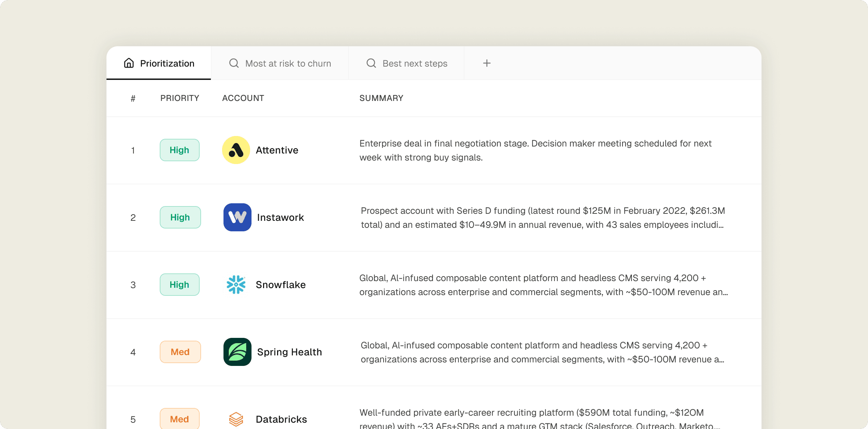Open the Databricks account name

point(281,419)
